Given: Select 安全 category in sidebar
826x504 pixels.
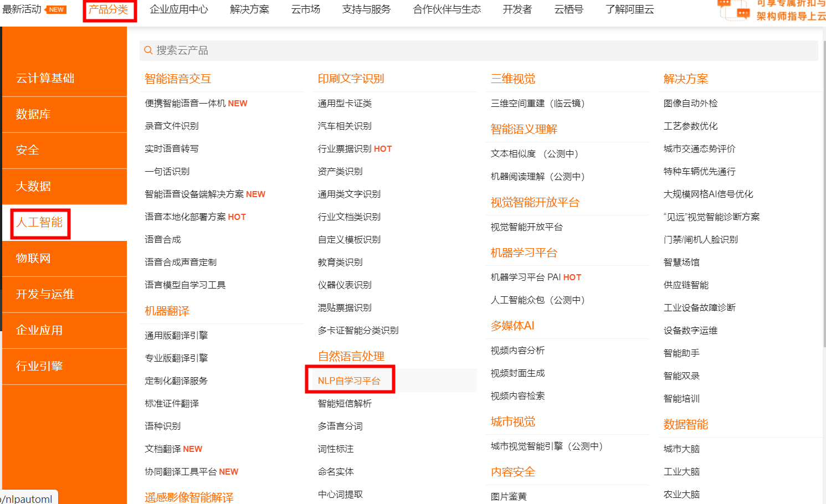Looking at the screenshot, I should [64, 150].
